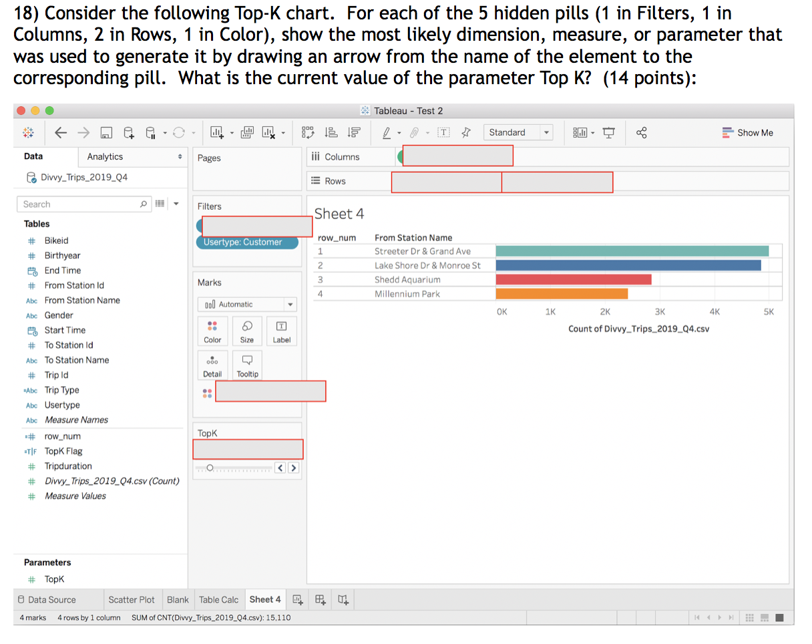This screenshot has width=812, height=644.
Task: Click the new story tab icon
Action: click(x=343, y=599)
